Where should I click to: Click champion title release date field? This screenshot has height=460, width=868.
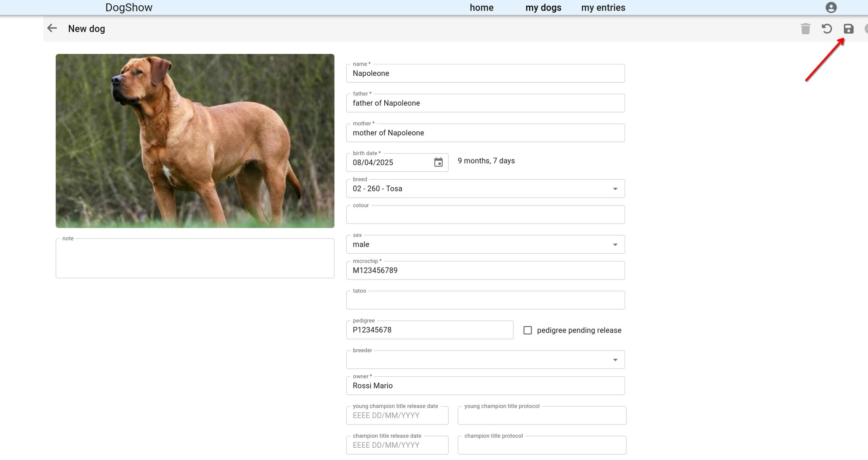397,445
